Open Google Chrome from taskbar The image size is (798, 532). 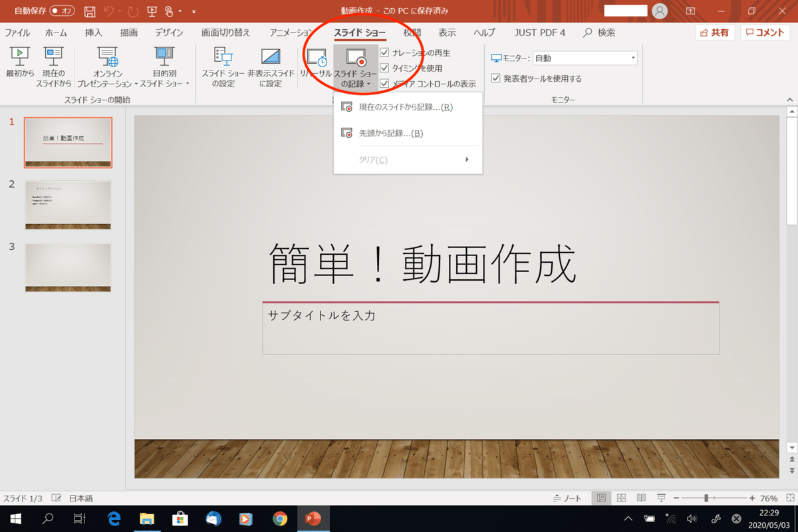(279, 519)
